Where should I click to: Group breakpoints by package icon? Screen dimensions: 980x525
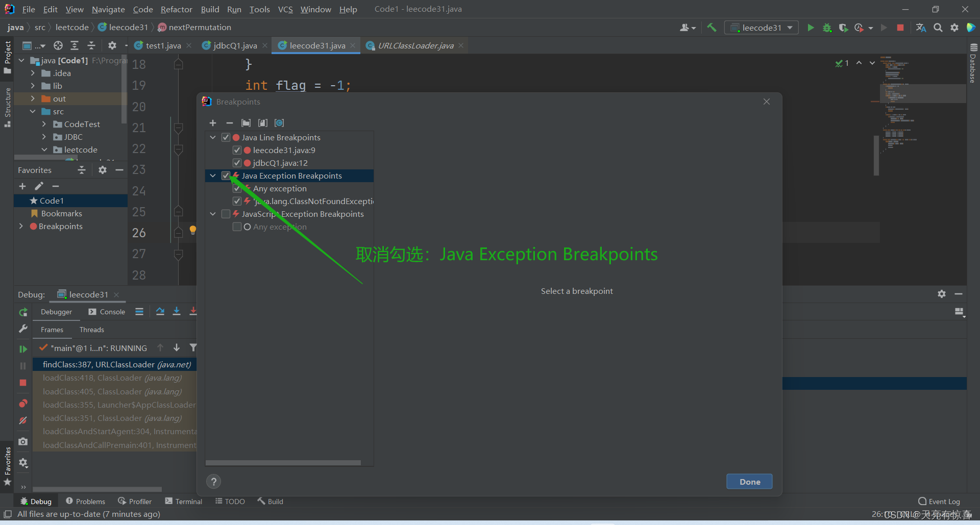click(x=246, y=123)
